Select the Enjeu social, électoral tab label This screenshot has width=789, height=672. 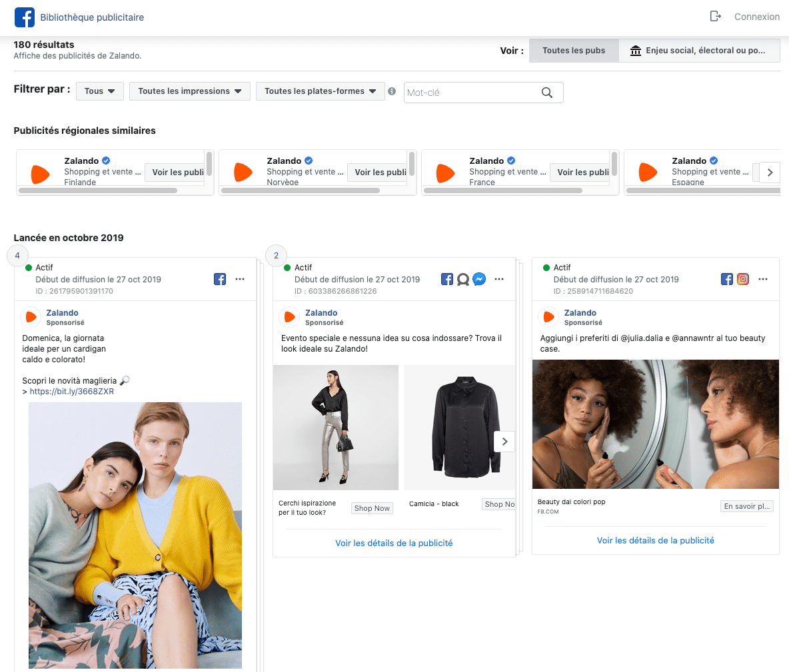pyautogui.click(x=705, y=51)
